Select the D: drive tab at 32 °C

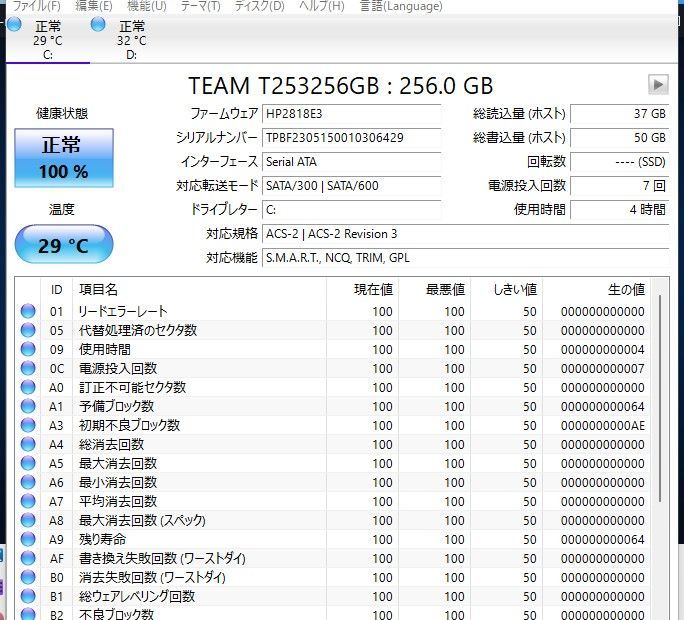(x=131, y=40)
